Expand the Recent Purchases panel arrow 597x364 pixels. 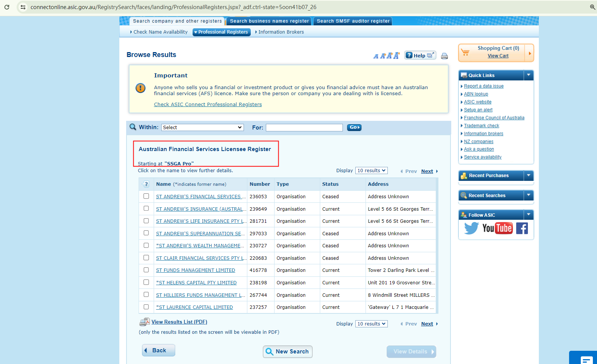529,175
